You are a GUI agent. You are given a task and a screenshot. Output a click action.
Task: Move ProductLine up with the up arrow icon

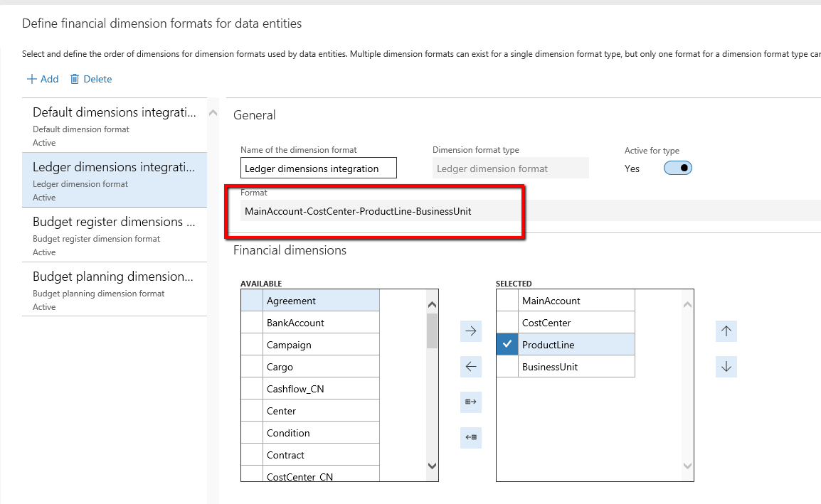pos(726,331)
